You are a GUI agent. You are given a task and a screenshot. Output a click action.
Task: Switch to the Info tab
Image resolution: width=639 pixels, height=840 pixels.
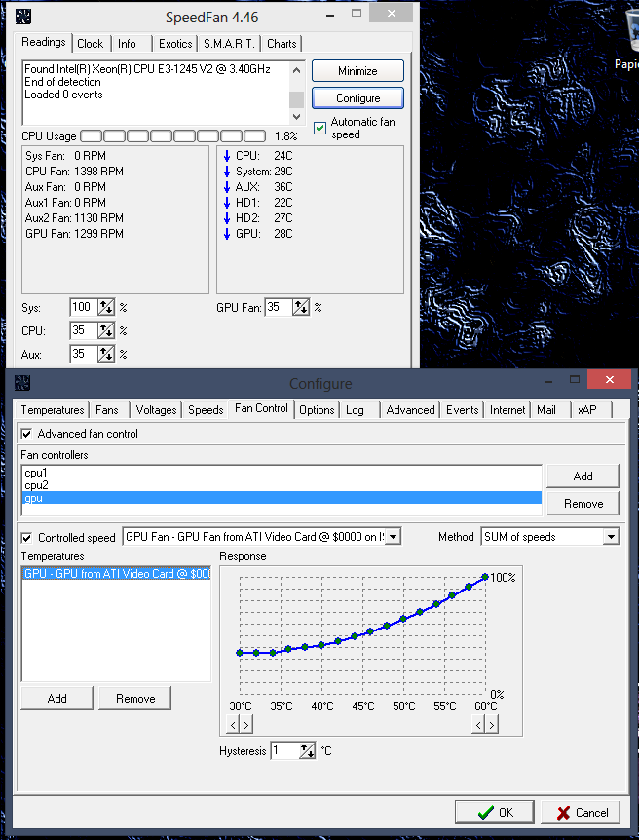coord(127,44)
